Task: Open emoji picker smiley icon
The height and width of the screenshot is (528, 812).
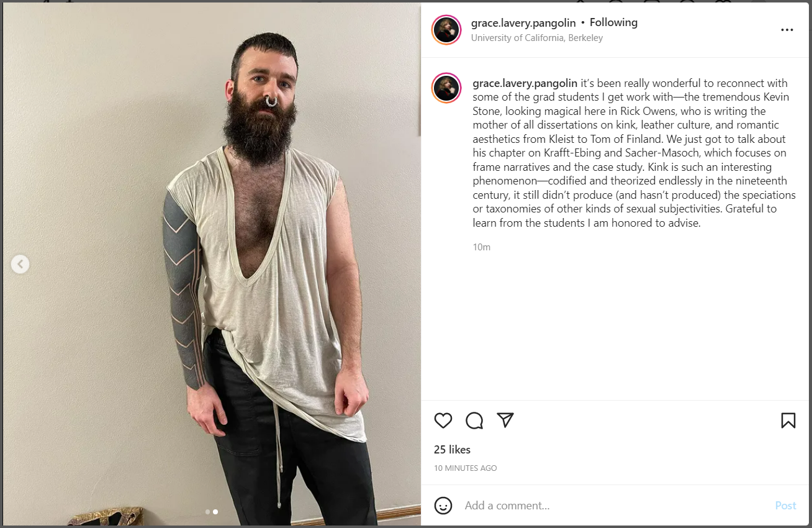Action: click(x=443, y=506)
